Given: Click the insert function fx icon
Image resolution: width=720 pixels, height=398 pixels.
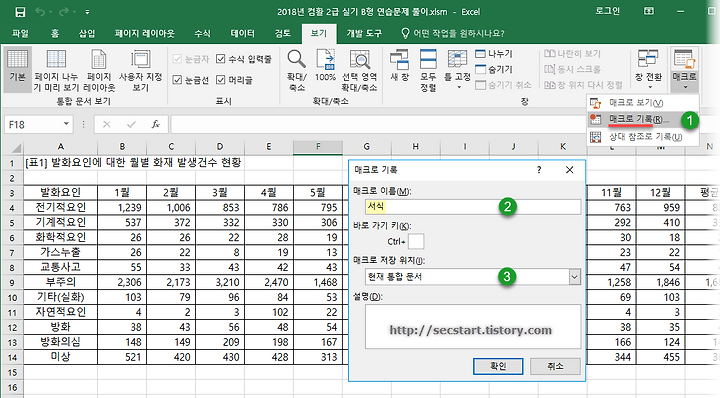Looking at the screenshot, I should coord(156,124).
